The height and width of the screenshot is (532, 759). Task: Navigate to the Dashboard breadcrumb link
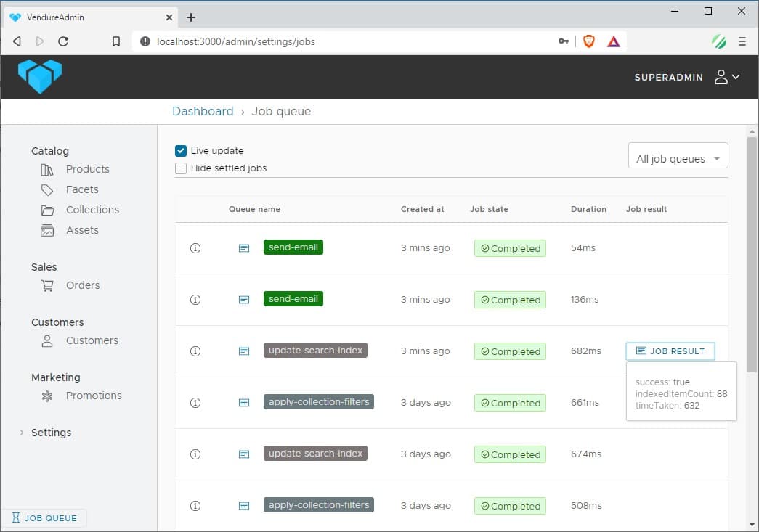tap(203, 111)
